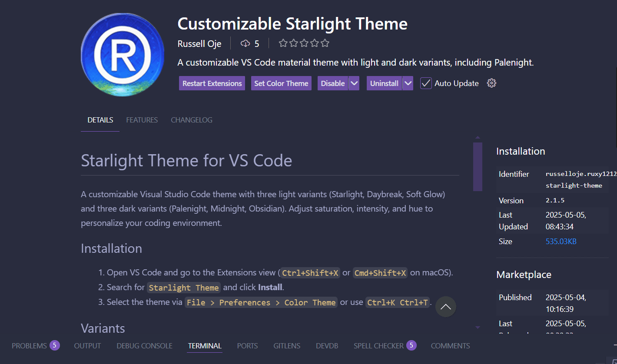Click the Starlight Theme logo thumbnail

click(122, 55)
